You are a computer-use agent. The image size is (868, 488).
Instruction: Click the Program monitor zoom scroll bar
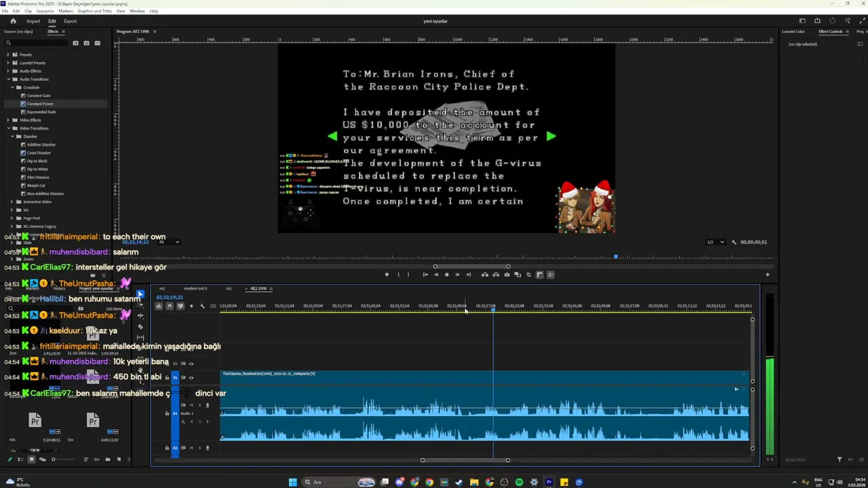pos(472,266)
